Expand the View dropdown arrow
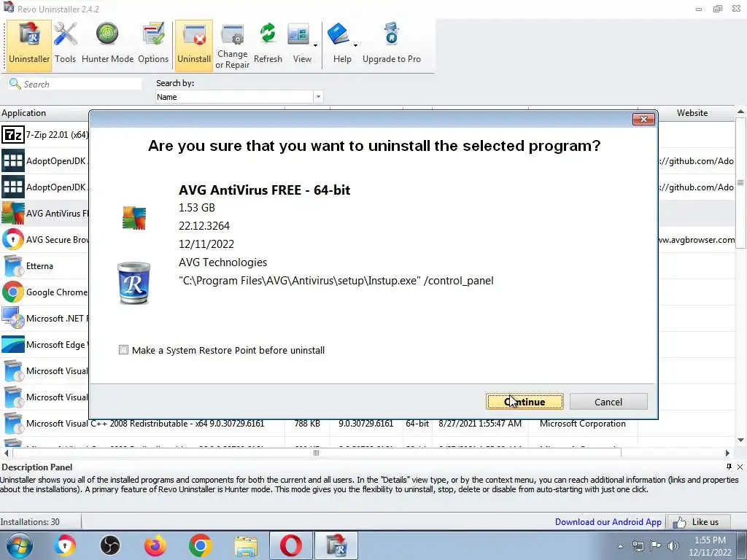This screenshot has width=747, height=560. (315, 46)
